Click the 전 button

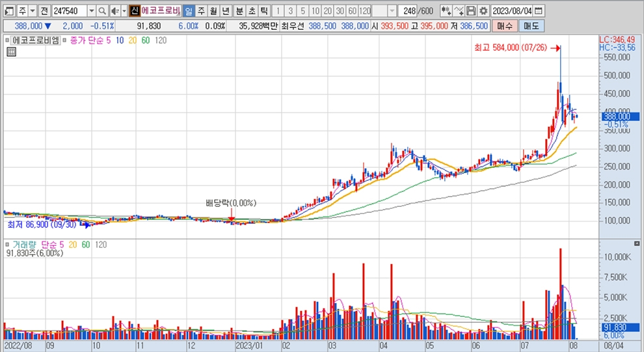[44, 10]
